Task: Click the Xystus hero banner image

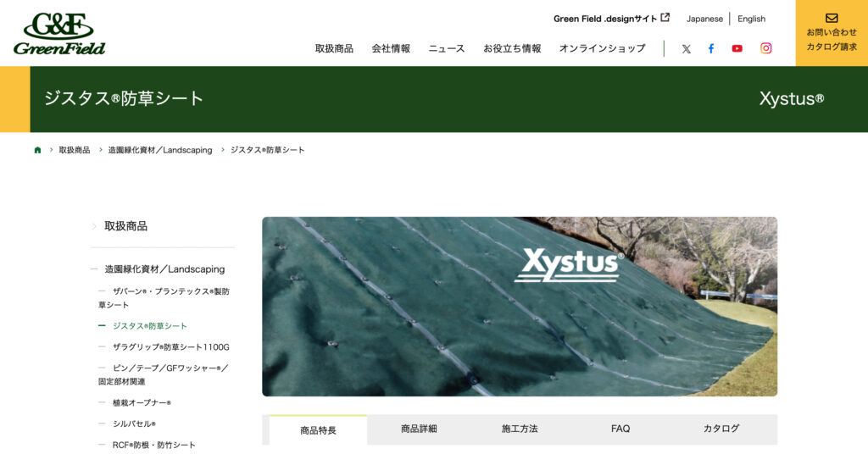Action: [520, 307]
